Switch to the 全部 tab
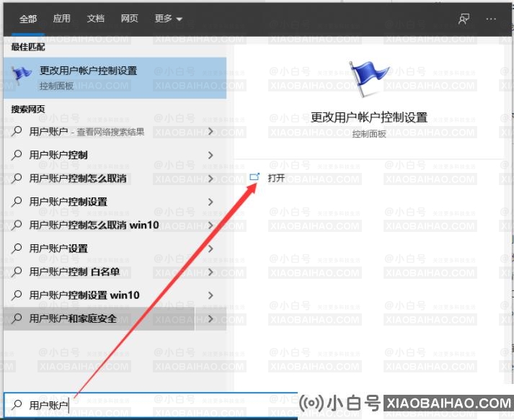 click(28, 19)
